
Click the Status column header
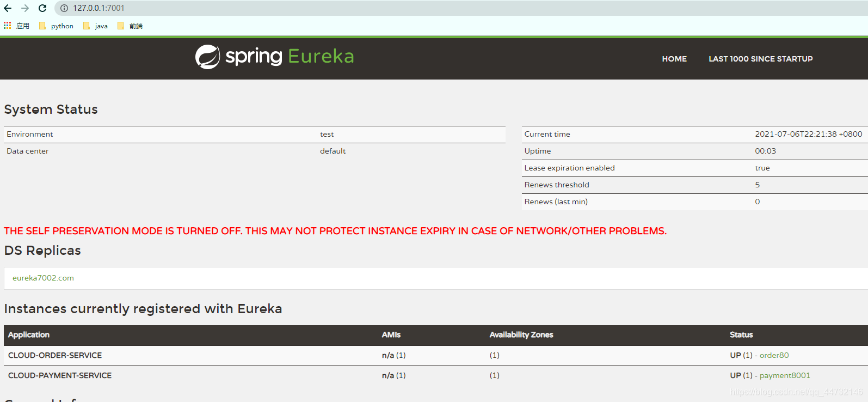(x=741, y=334)
